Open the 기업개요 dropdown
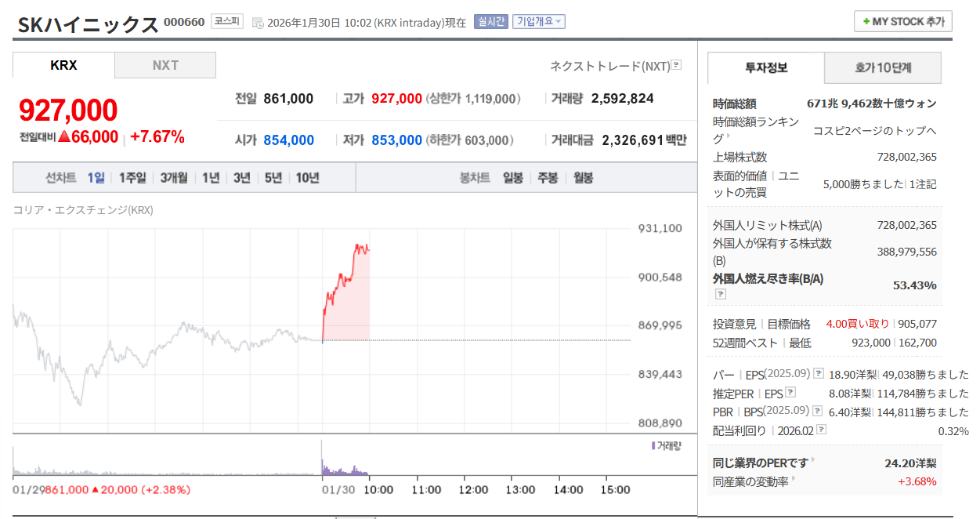980x519 pixels. (x=539, y=22)
